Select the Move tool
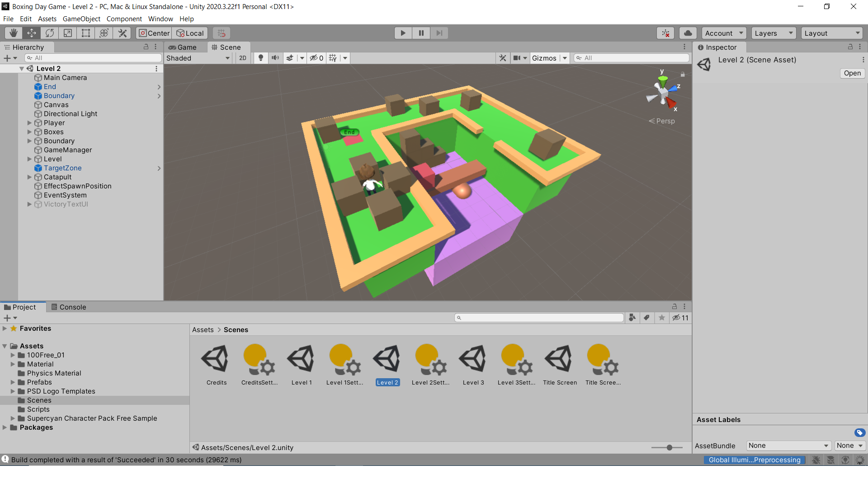The height and width of the screenshot is (488, 868). 31,33
